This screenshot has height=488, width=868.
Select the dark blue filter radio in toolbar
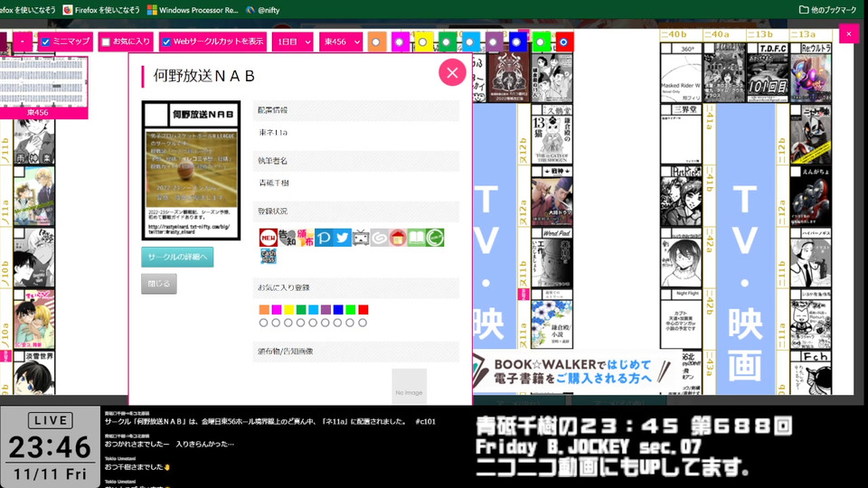coord(517,42)
